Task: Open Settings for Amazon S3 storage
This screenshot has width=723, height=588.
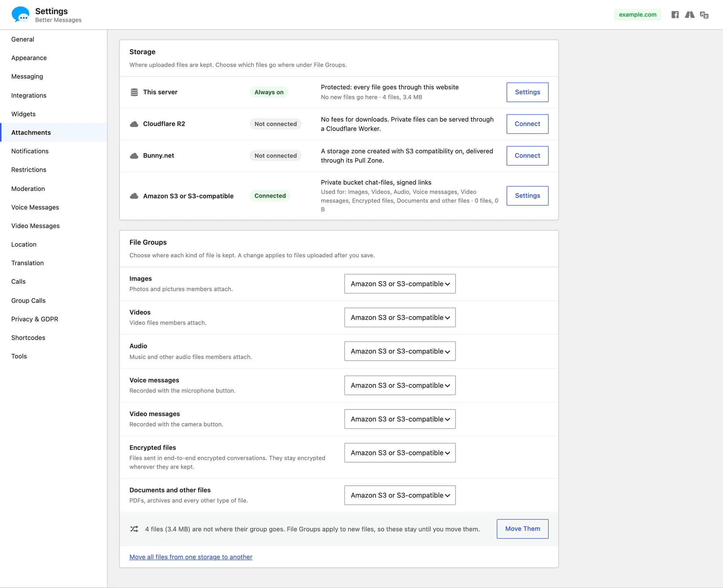Action: click(527, 196)
